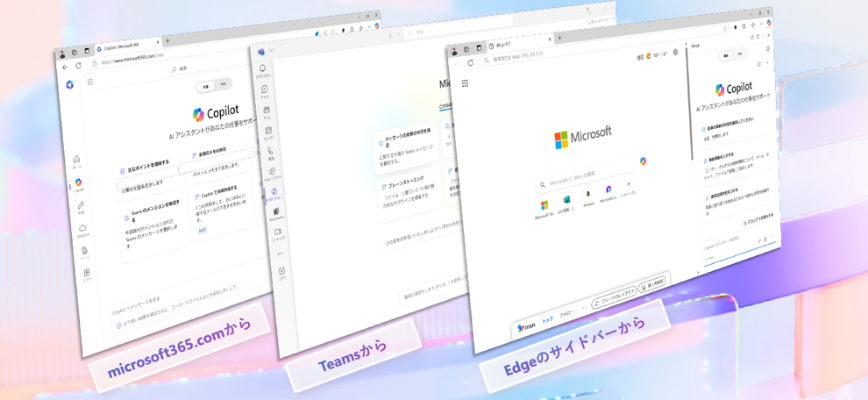Click プロンプトを表示する link in Edge Copilot sidebar

758,218
